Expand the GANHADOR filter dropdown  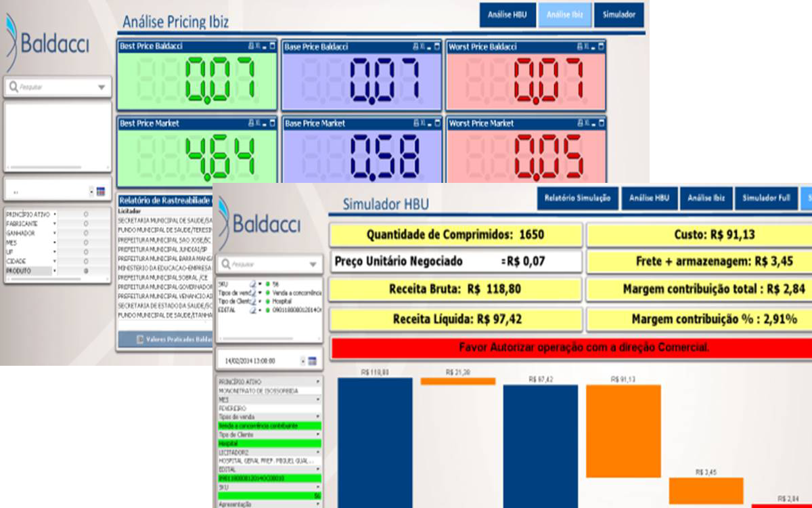point(55,233)
